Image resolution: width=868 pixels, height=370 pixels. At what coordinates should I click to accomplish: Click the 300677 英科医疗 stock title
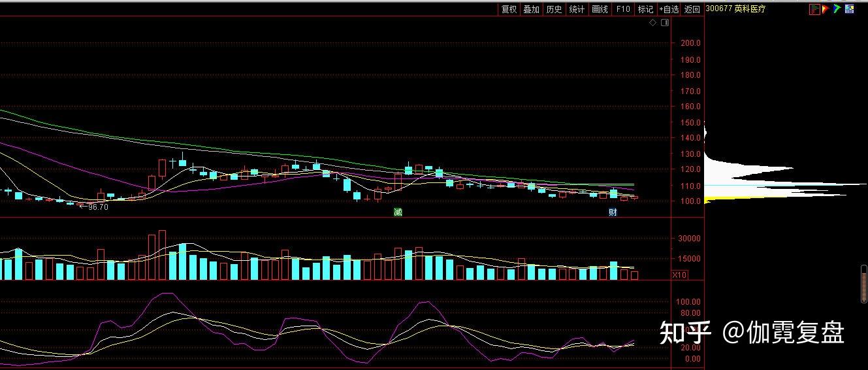[735, 9]
